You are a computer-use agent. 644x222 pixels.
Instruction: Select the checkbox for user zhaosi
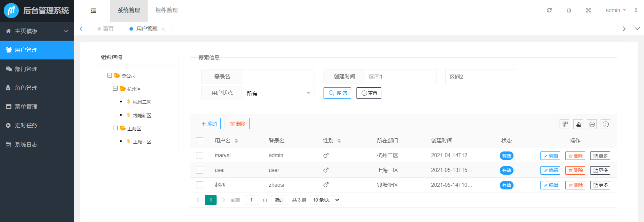pos(199,185)
